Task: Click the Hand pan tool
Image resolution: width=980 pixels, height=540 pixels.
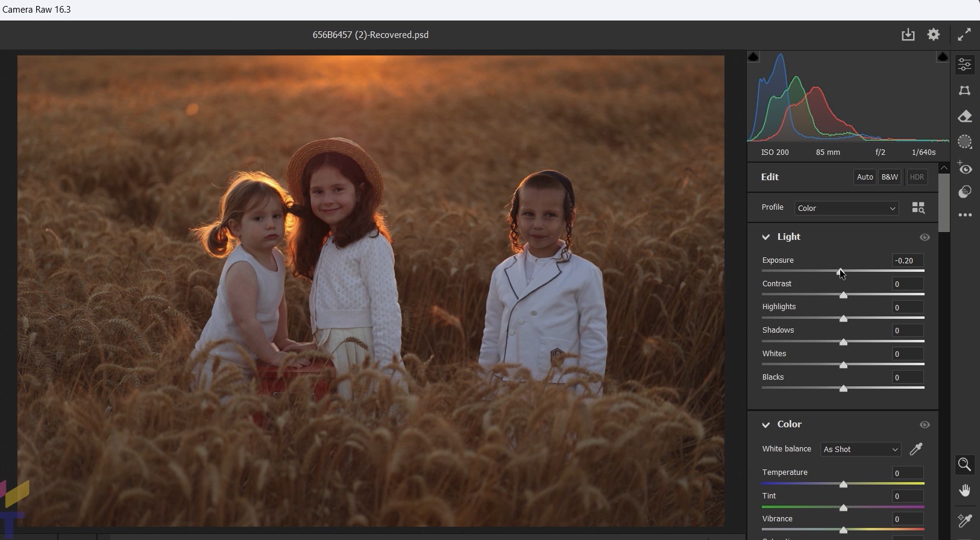Action: [x=964, y=491]
